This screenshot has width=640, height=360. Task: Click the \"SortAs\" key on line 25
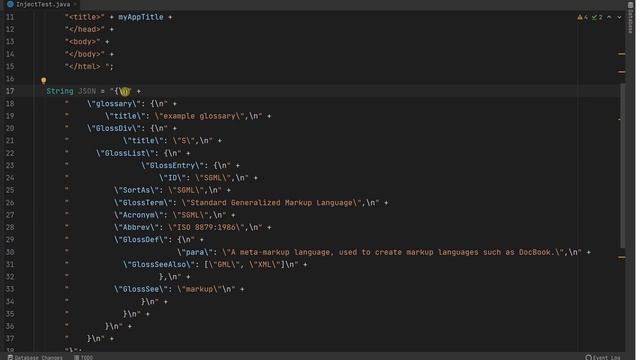pos(136,190)
